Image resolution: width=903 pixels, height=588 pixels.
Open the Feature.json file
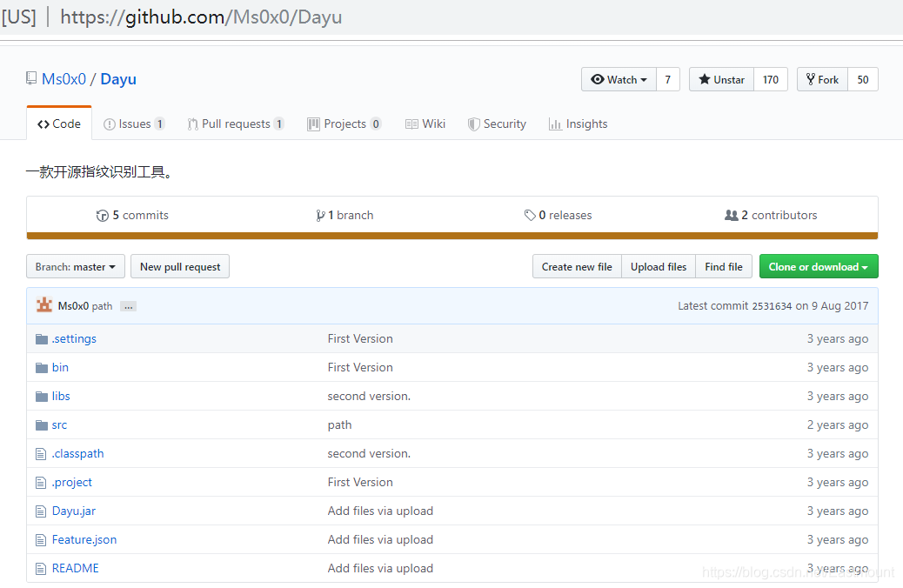tap(84, 539)
